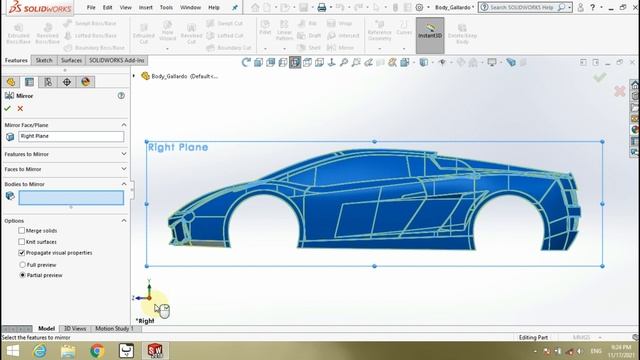Confirm corner green checkmark in viewport
Image resolution: width=640 pixels, height=360 pixels.
599,77
